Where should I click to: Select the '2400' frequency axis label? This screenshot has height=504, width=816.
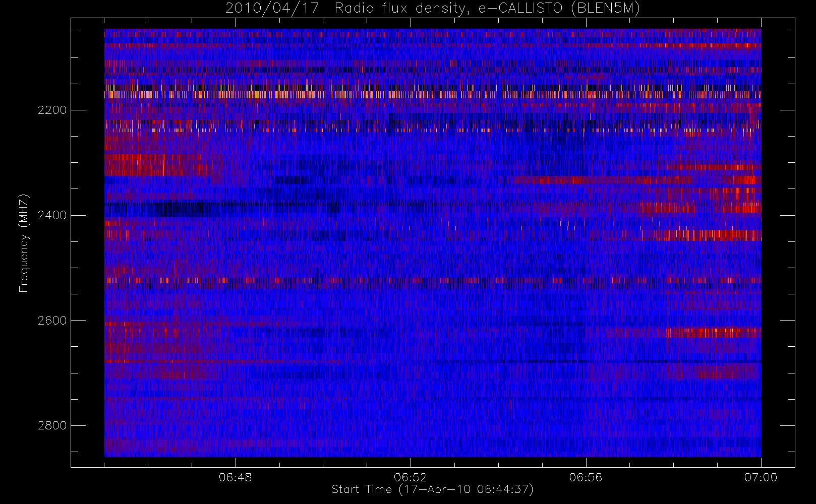coord(52,215)
